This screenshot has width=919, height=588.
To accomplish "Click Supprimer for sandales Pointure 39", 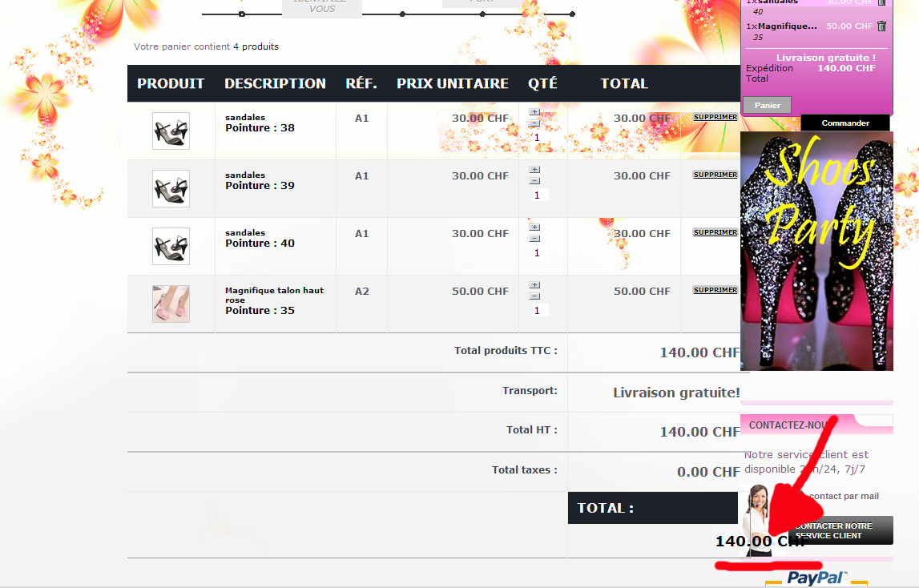I will (x=715, y=175).
